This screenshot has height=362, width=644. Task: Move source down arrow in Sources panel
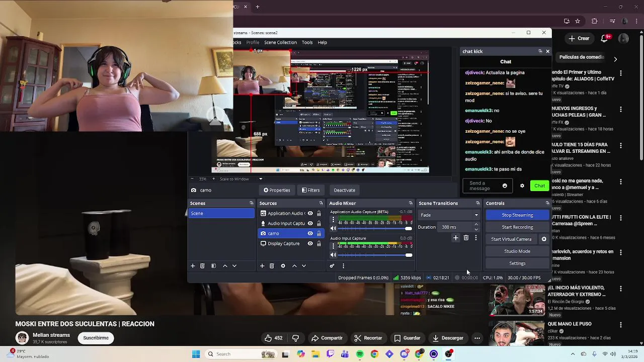point(304,265)
